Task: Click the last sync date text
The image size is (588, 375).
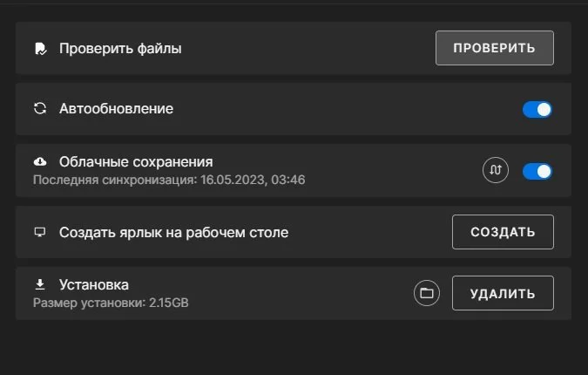Action: point(169,180)
